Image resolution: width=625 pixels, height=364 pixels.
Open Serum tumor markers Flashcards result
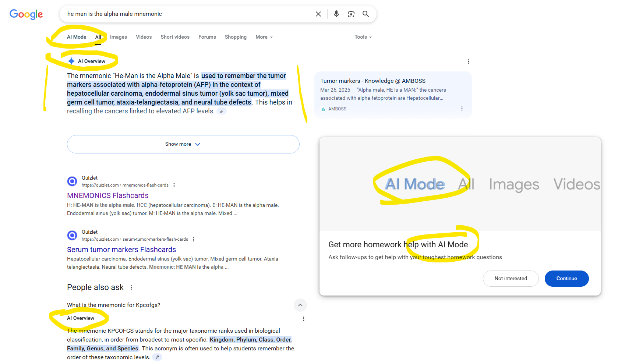(x=121, y=250)
